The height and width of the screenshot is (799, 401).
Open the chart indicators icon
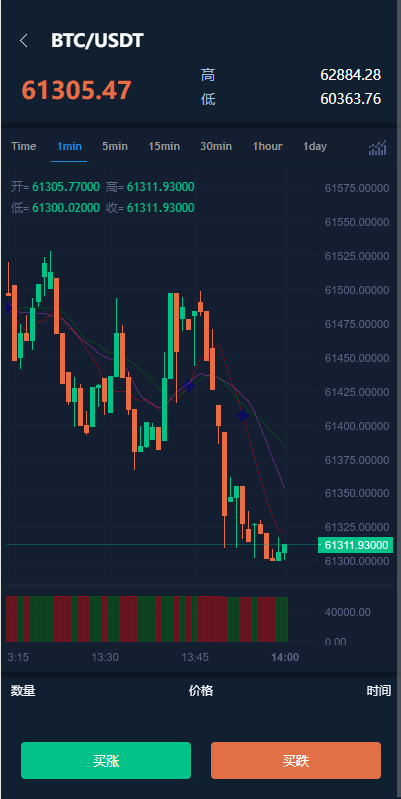[x=378, y=148]
